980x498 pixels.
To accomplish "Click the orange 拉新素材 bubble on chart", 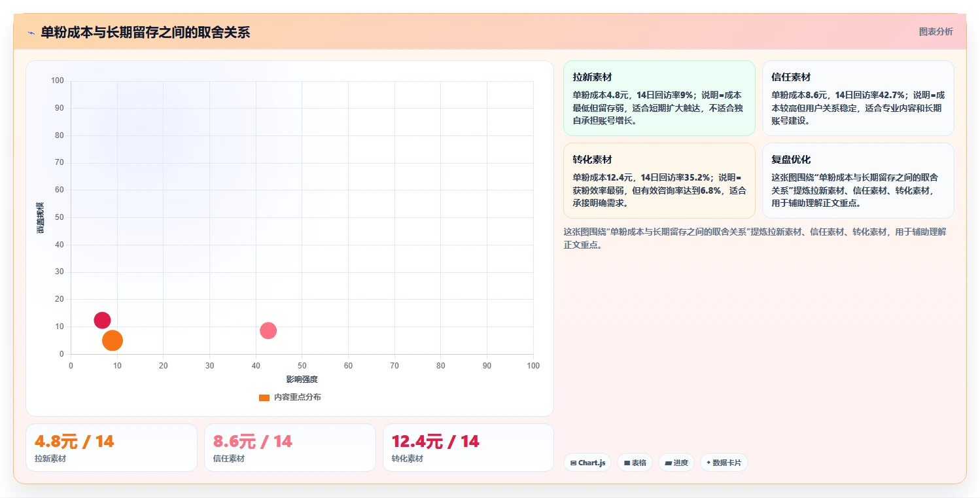I will 113,340.
